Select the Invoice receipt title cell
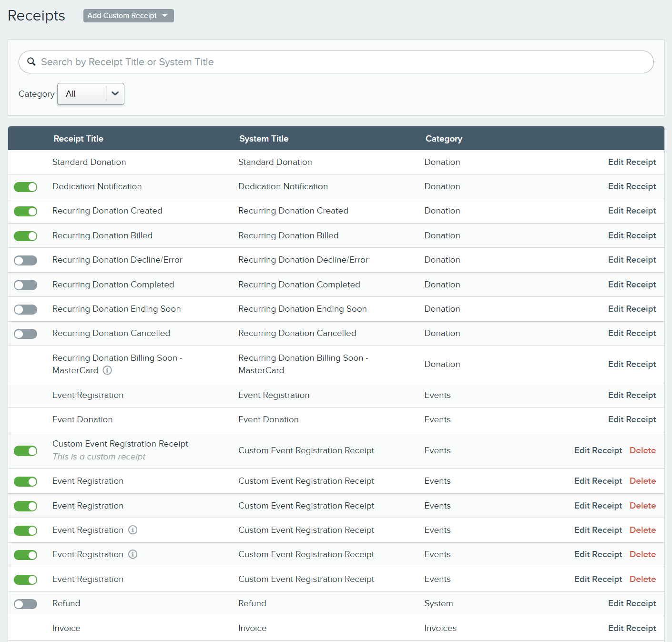This screenshot has height=642, width=672. point(66,628)
